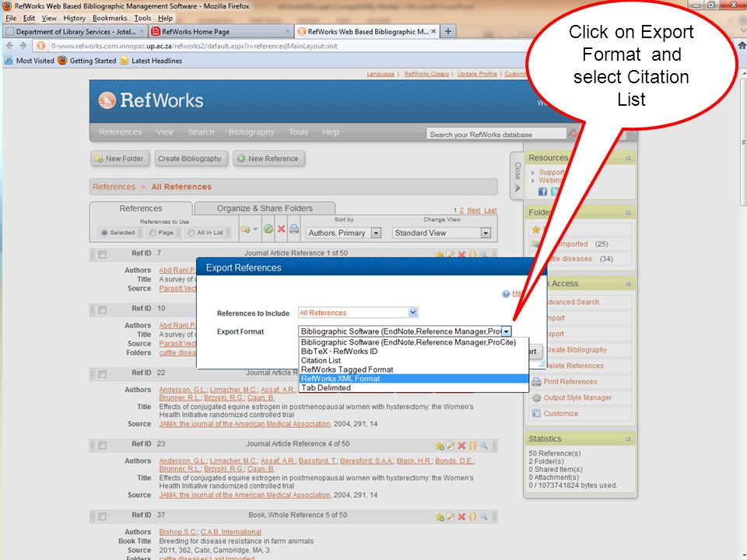Click the Firefox back arrow button
Viewport: 747px width, 560px height.
[x=9, y=46]
